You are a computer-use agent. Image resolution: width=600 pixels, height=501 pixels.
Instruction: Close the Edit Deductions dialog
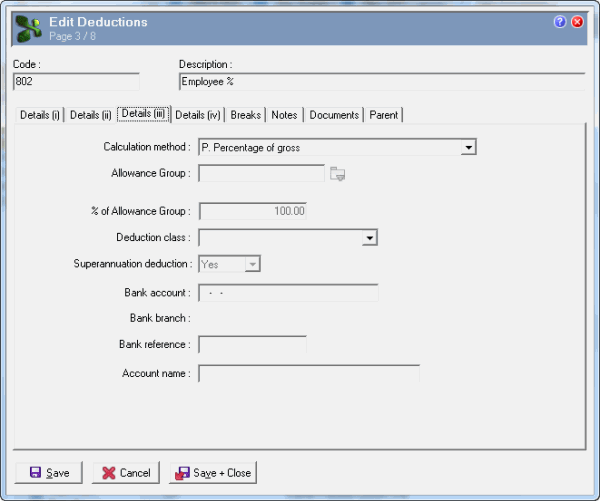(x=577, y=22)
